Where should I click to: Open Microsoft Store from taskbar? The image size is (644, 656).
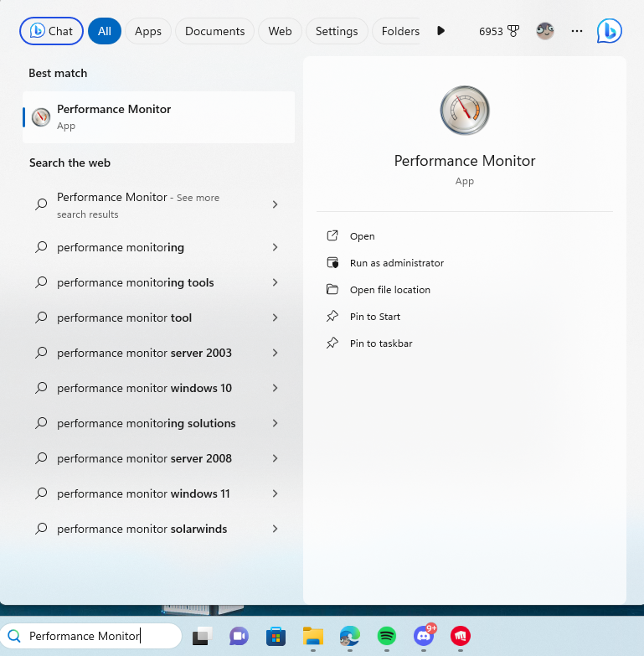point(276,637)
